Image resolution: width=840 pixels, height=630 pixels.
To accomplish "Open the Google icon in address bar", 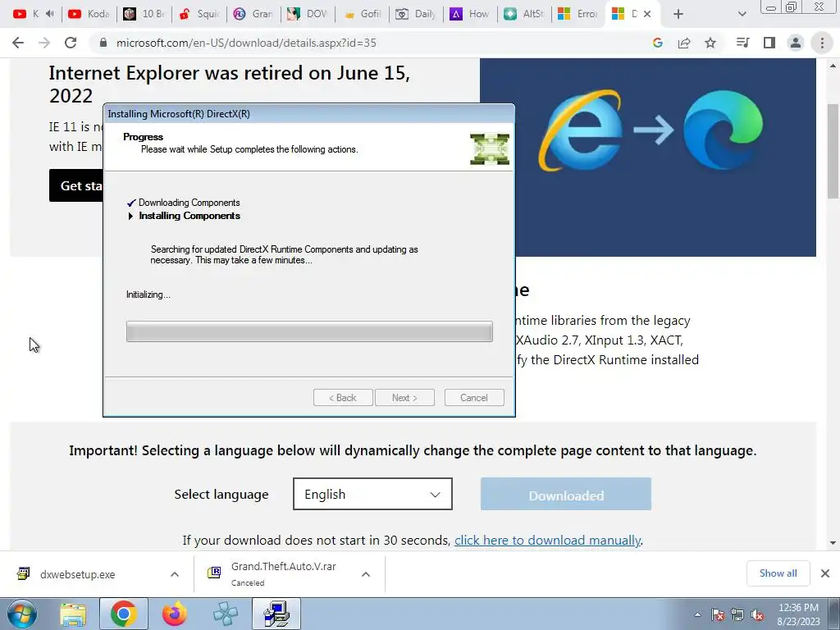I will pyautogui.click(x=658, y=43).
